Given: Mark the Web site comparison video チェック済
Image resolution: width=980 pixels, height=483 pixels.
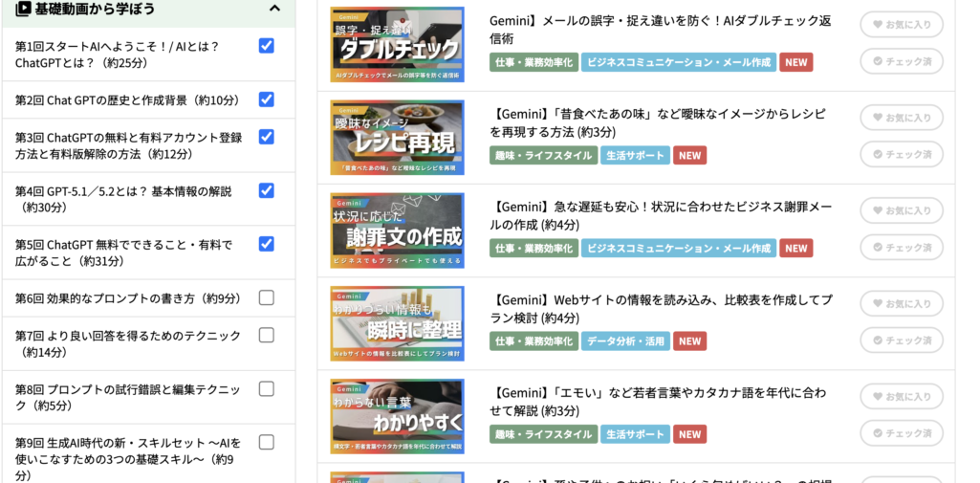Looking at the screenshot, I should 901,340.
